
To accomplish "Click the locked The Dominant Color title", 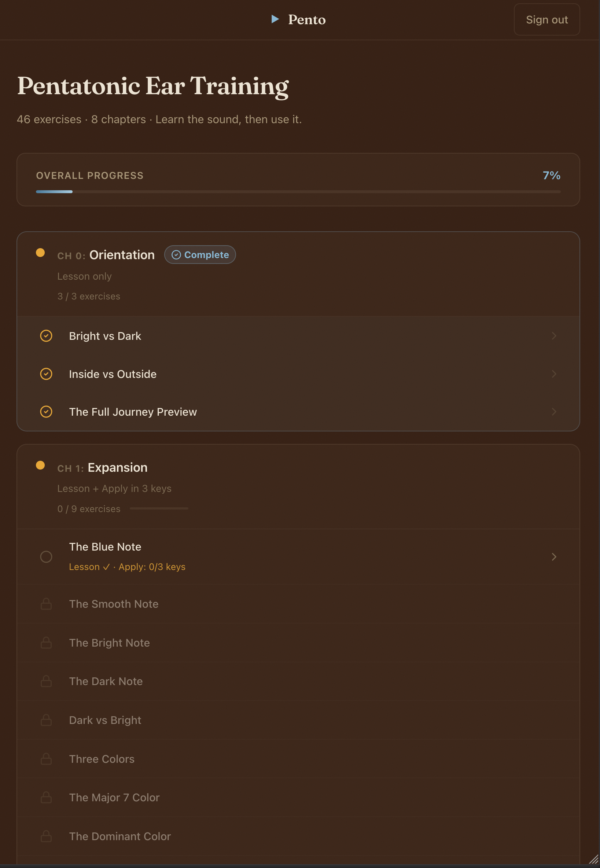I will tap(120, 836).
